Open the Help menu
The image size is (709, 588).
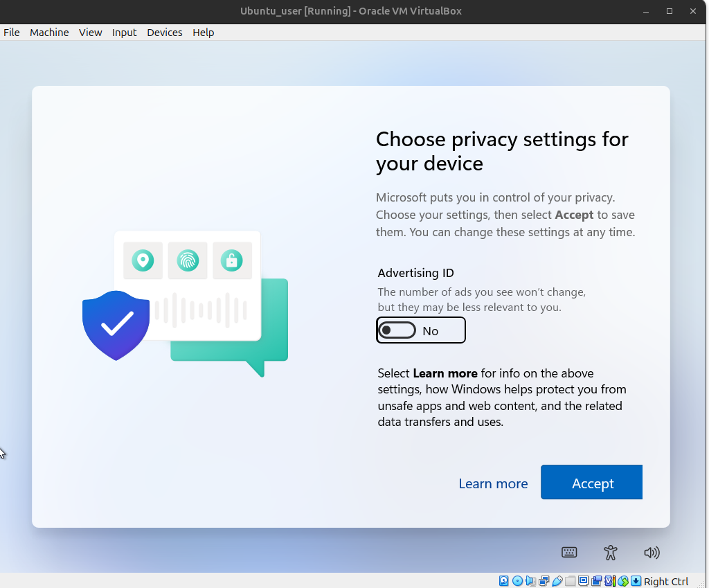pyautogui.click(x=204, y=33)
